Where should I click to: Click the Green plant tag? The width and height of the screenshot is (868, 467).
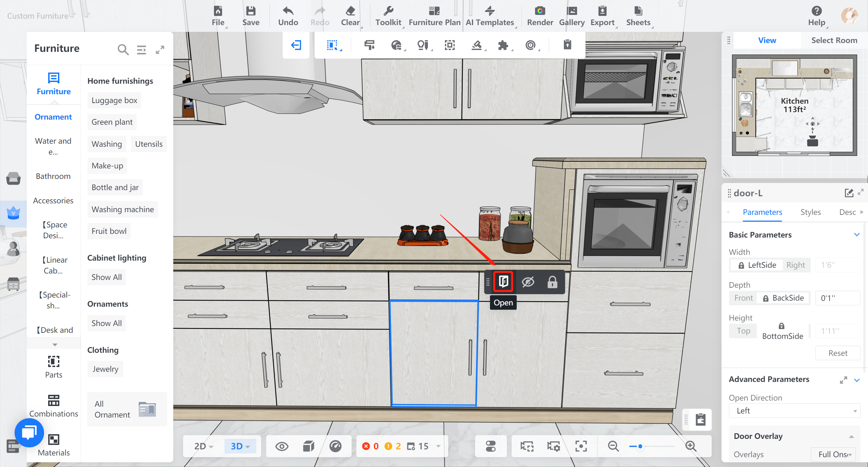click(x=112, y=122)
